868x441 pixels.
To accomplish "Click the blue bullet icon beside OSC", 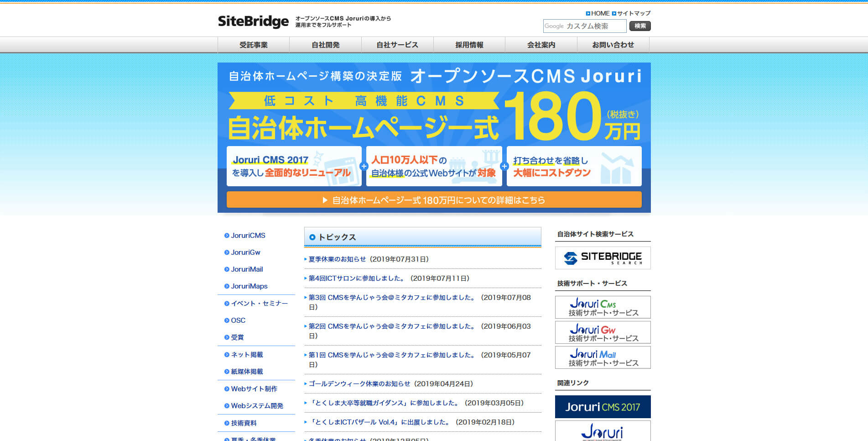I will pos(227,320).
